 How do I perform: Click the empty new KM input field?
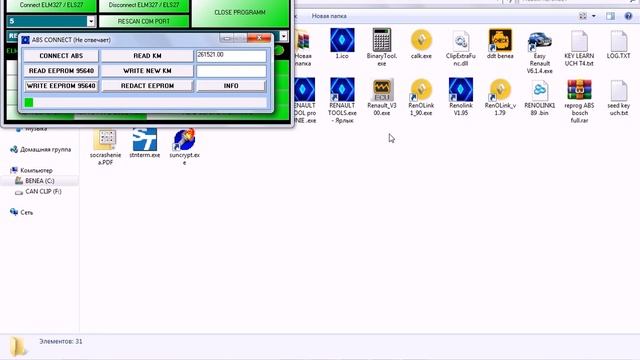coord(231,71)
